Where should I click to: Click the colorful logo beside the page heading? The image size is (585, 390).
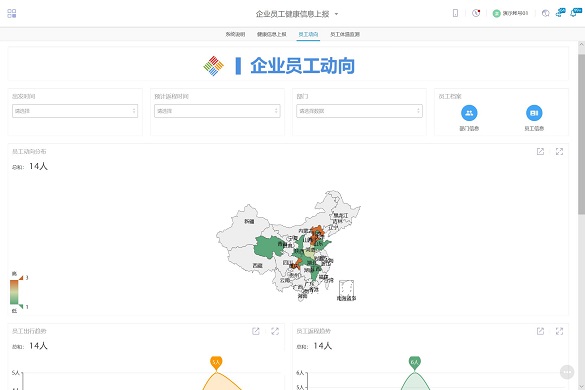213,66
